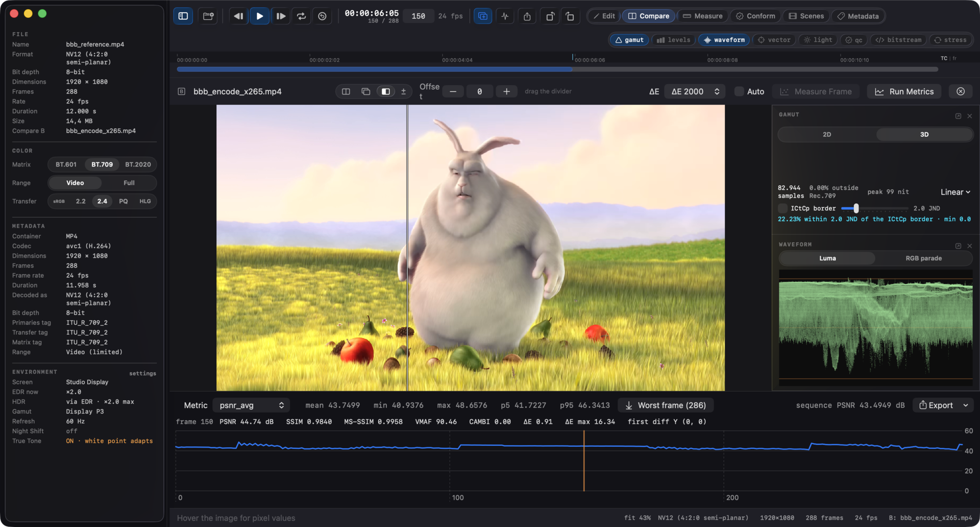Expand the Export options chevron
980x527 pixels.
click(x=966, y=405)
